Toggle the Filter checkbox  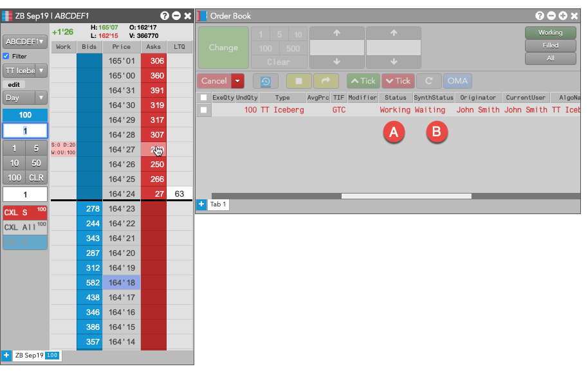tap(6, 56)
